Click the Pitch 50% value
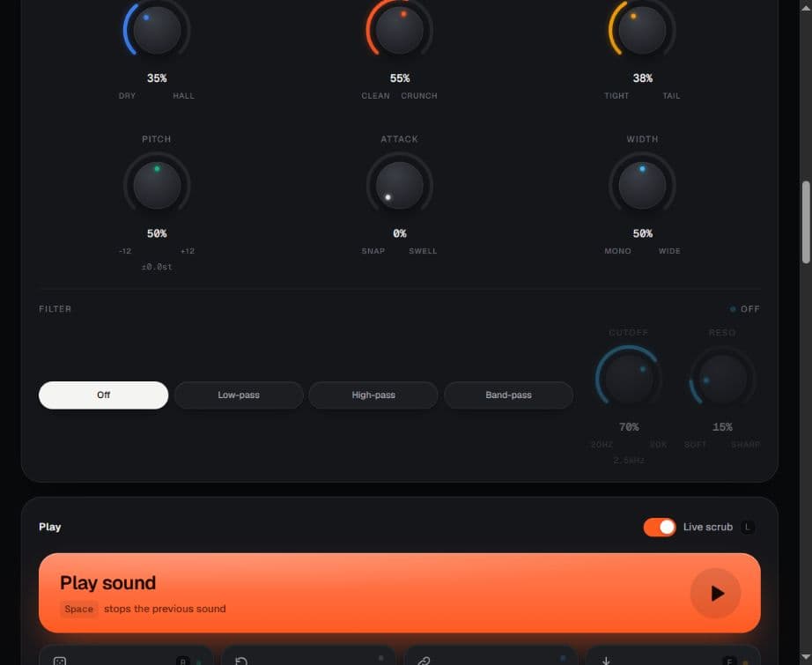 pos(157,233)
